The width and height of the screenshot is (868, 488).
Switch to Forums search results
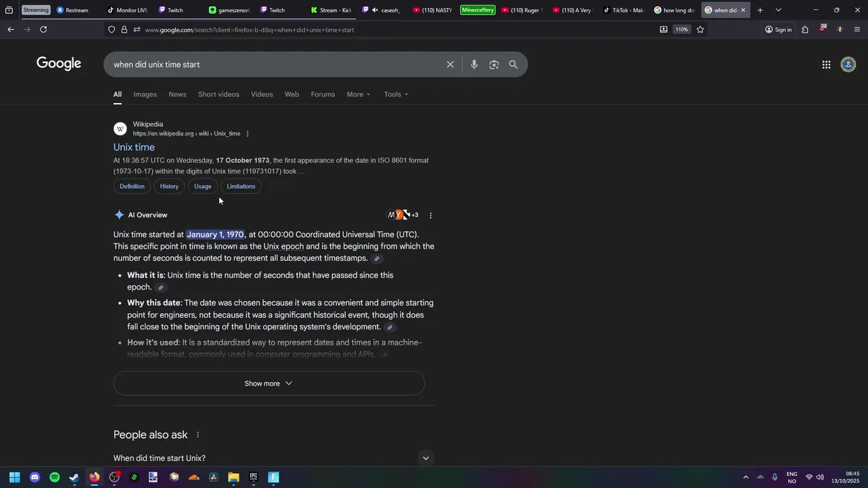(323, 94)
